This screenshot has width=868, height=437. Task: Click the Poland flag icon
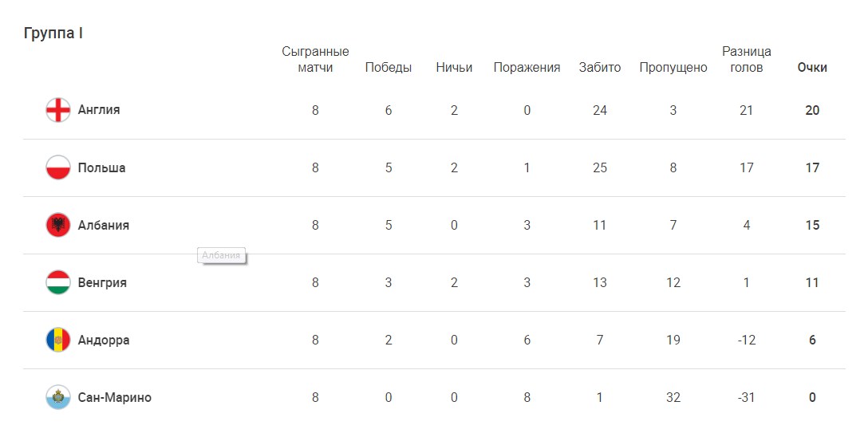pos(58,167)
